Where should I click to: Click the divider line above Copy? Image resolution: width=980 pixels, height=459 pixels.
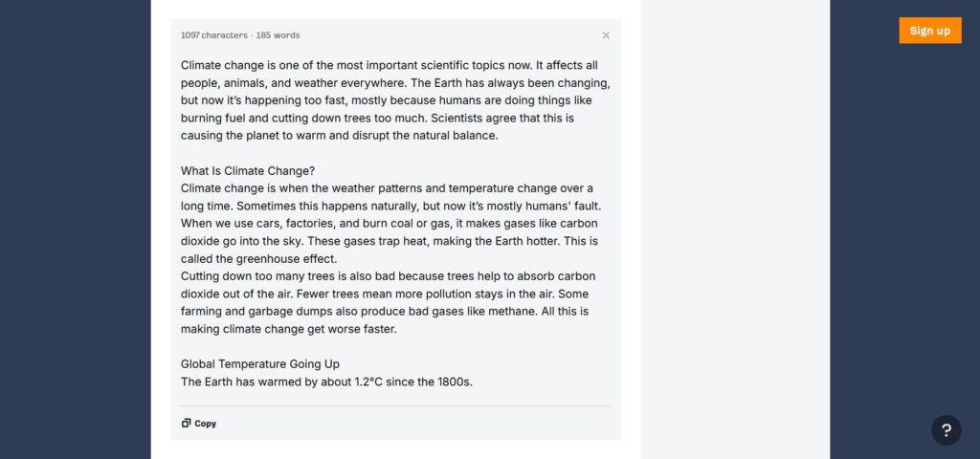point(395,406)
